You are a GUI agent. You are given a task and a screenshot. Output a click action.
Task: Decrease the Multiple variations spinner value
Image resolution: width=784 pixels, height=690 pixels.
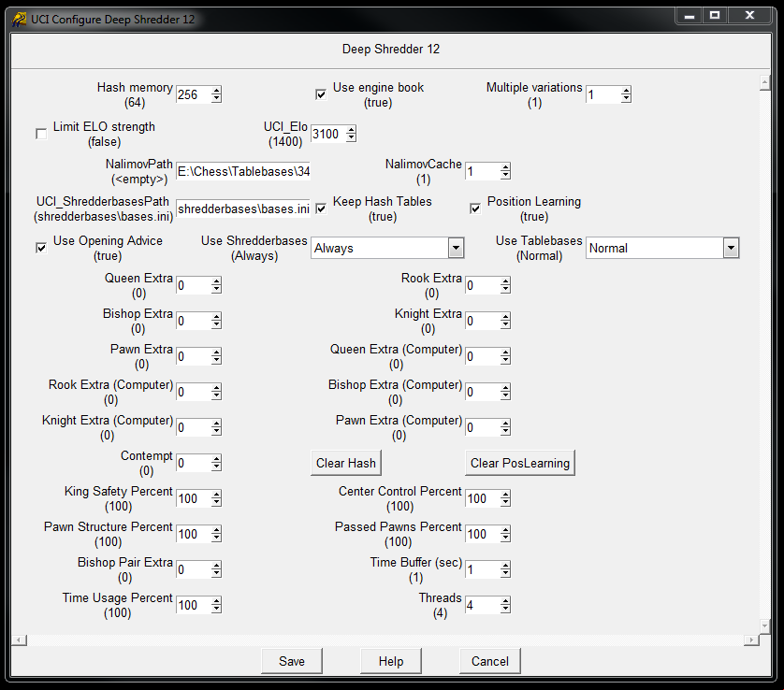[x=626, y=98]
